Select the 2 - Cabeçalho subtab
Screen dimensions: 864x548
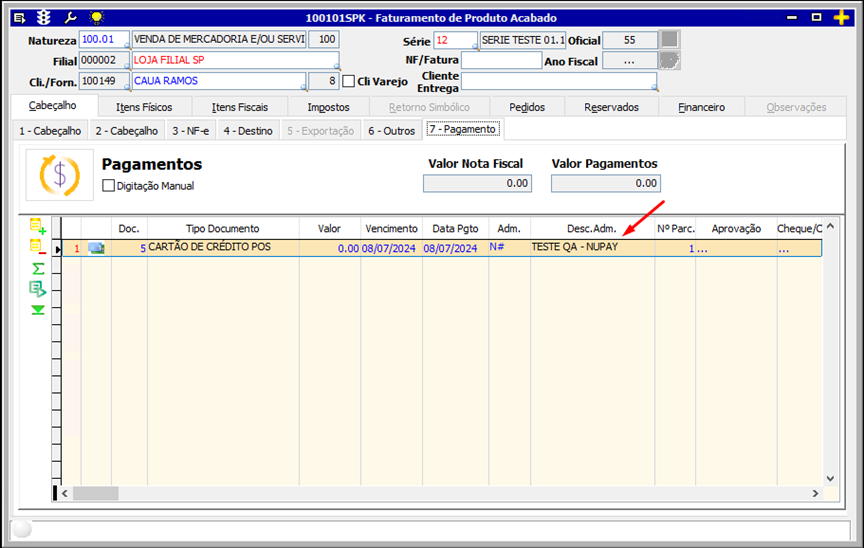click(x=127, y=131)
